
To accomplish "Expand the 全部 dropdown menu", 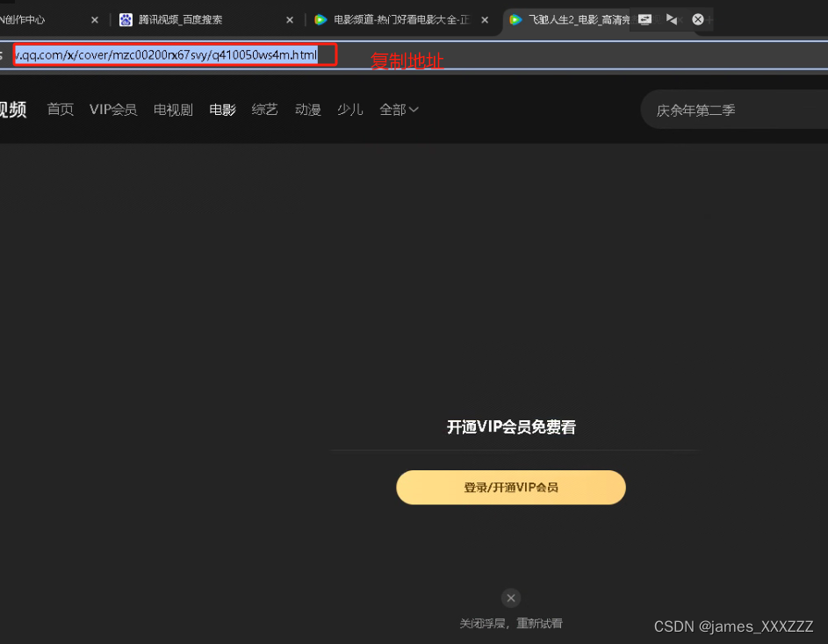I will [399, 110].
